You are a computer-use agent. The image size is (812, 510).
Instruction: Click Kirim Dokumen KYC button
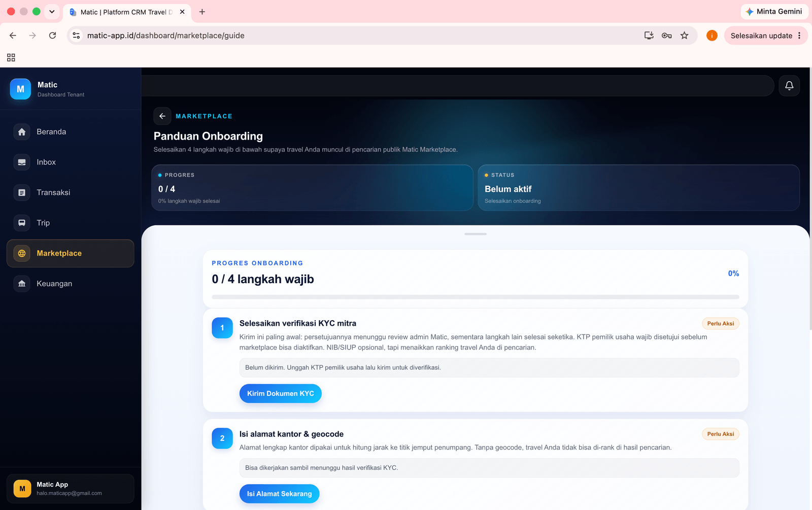281,394
